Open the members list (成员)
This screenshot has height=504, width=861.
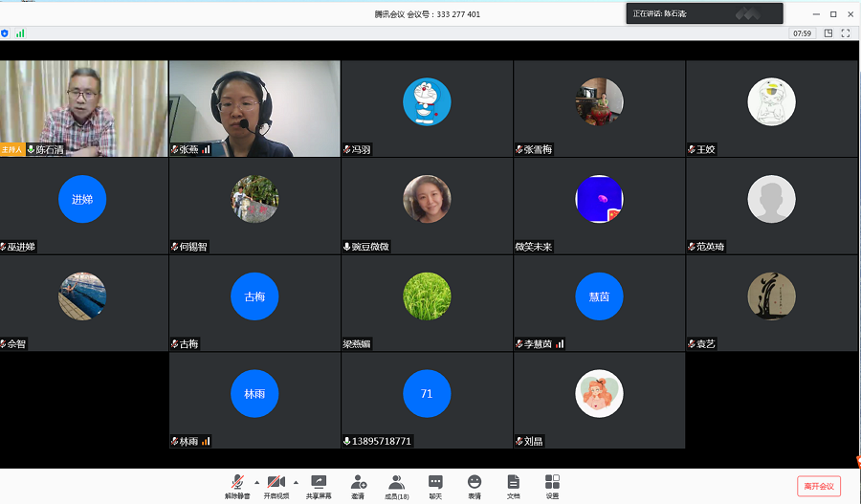click(x=396, y=485)
